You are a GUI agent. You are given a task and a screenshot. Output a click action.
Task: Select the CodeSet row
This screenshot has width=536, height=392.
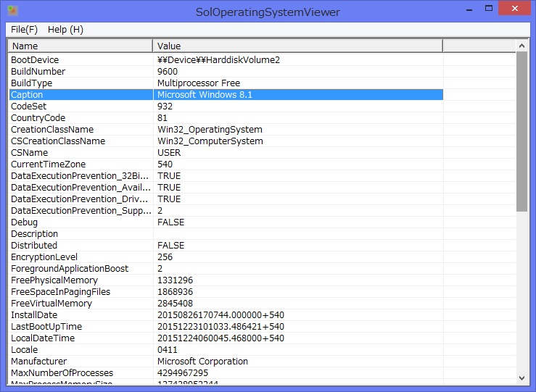(226, 107)
